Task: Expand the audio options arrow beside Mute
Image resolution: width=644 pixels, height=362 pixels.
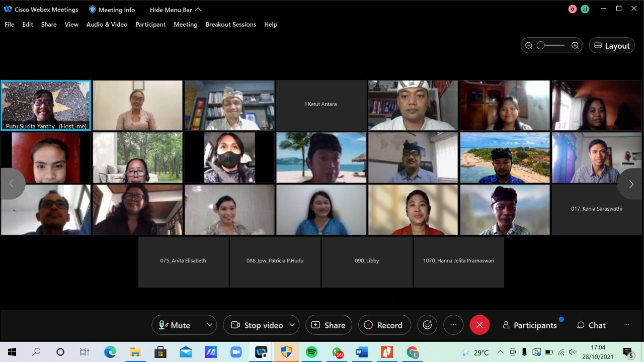Action: (x=209, y=325)
